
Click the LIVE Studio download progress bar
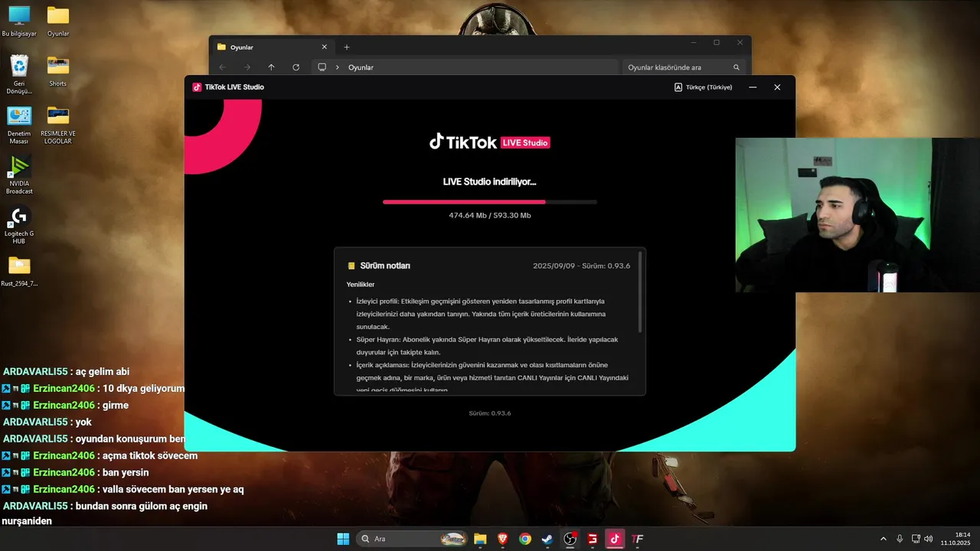pos(490,202)
